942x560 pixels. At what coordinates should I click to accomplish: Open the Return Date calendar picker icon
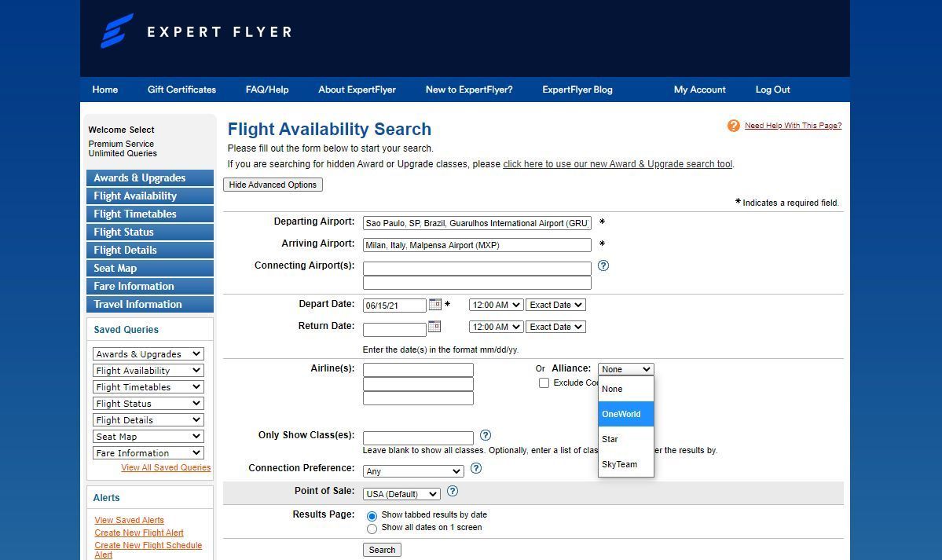click(x=434, y=326)
